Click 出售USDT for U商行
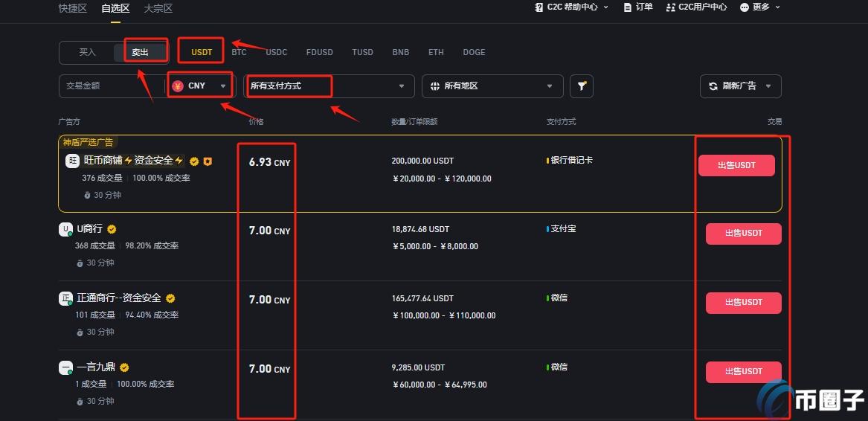The height and width of the screenshot is (421, 868). click(744, 234)
